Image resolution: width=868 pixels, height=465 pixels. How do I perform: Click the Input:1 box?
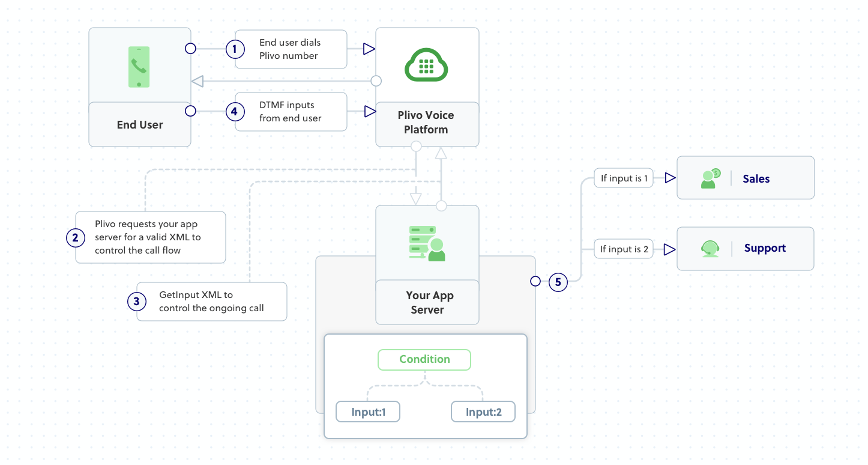368,412
